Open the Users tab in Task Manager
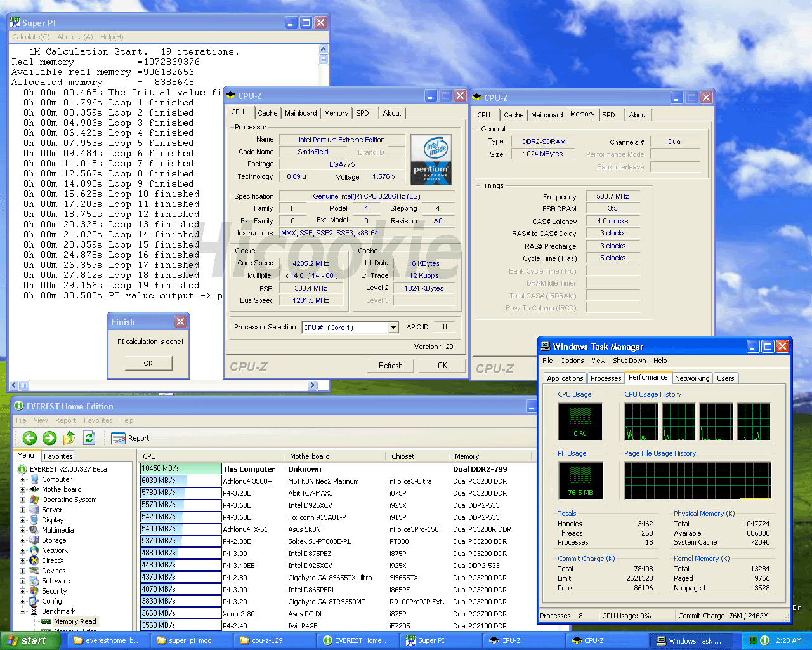The height and width of the screenshot is (650, 812). coord(725,378)
